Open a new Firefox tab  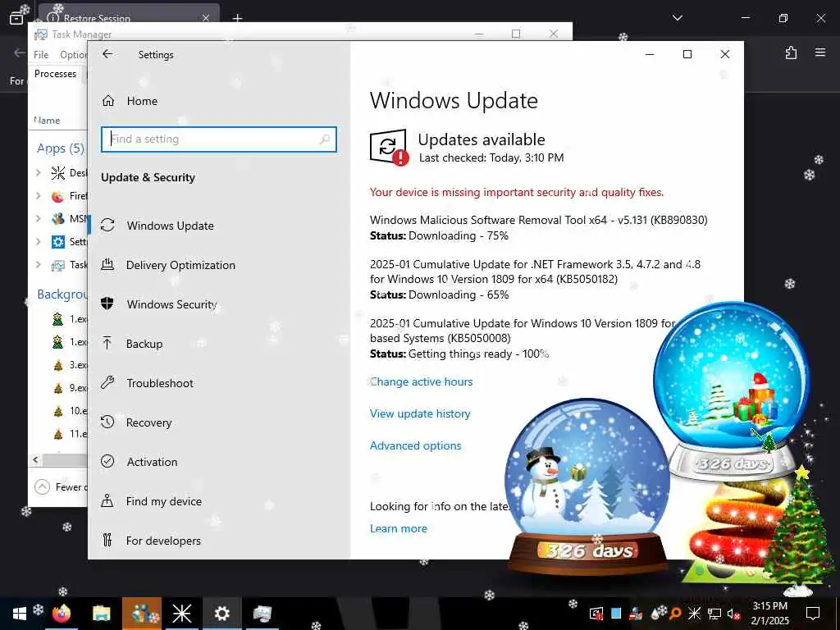tap(237, 18)
